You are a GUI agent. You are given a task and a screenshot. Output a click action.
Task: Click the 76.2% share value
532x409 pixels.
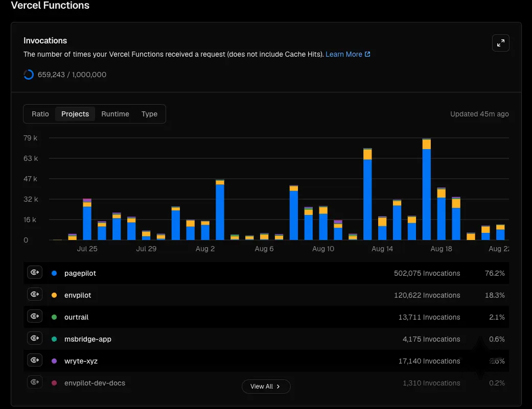pyautogui.click(x=495, y=273)
